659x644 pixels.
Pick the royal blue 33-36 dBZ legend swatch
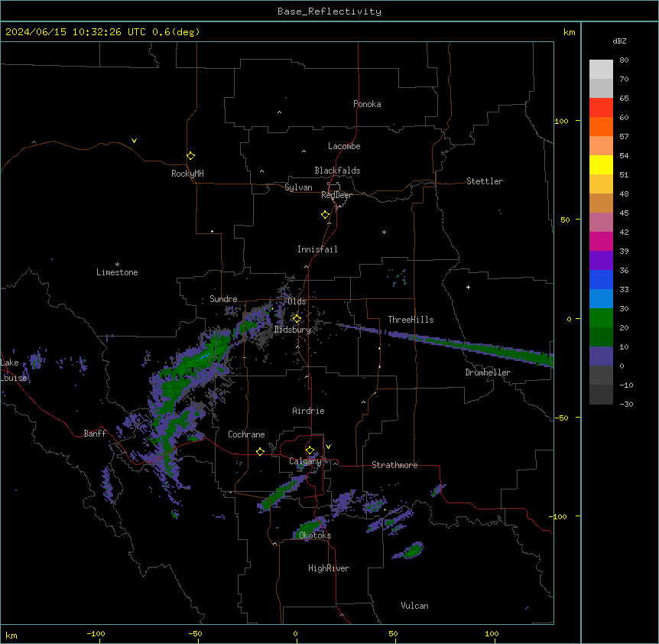point(601,279)
